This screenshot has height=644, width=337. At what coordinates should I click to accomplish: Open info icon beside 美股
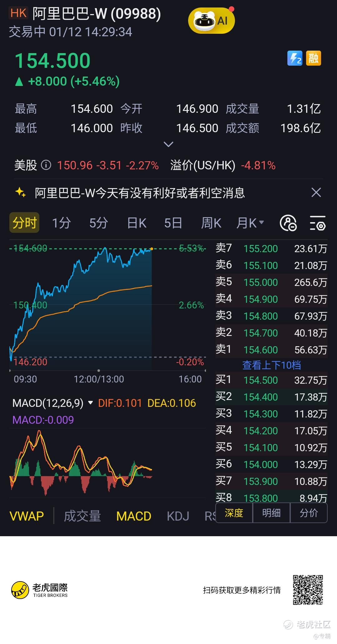pos(46,165)
